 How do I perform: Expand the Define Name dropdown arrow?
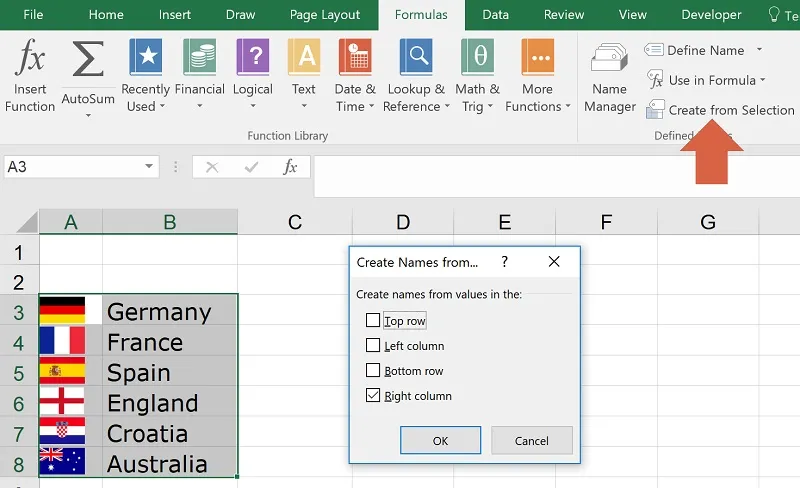(759, 50)
